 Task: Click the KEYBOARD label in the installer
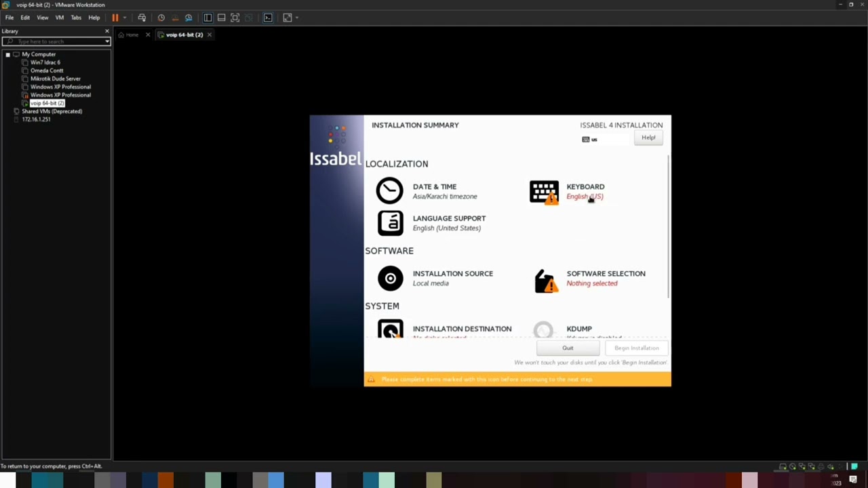[585, 186]
